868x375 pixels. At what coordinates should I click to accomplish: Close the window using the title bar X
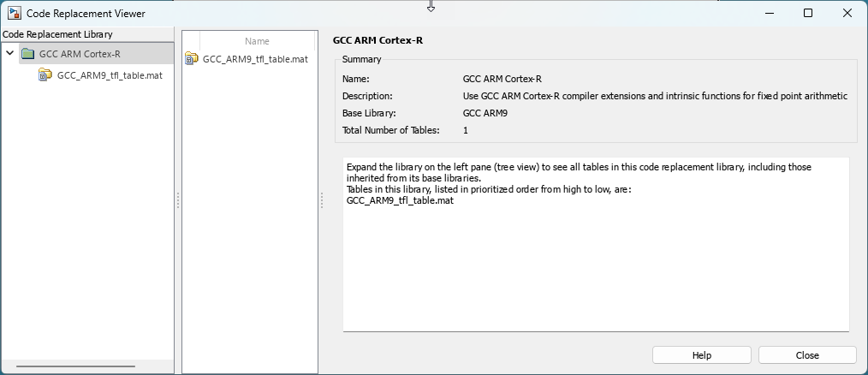[847, 13]
